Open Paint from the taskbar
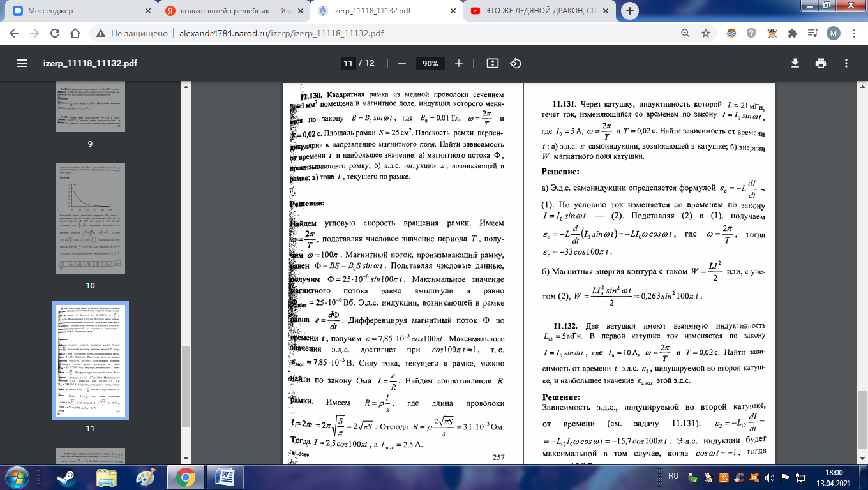The height and width of the screenshot is (490, 868). click(146, 477)
